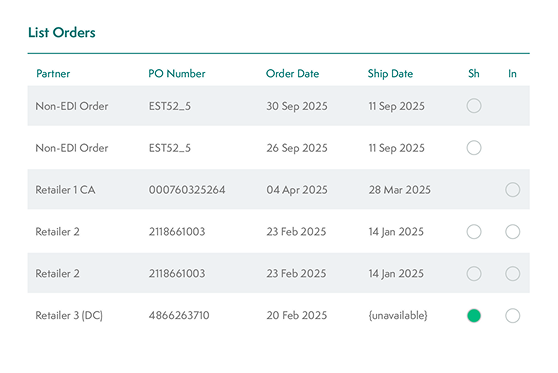Select Sh circle in second Retailer 2 row

pyautogui.click(x=474, y=273)
